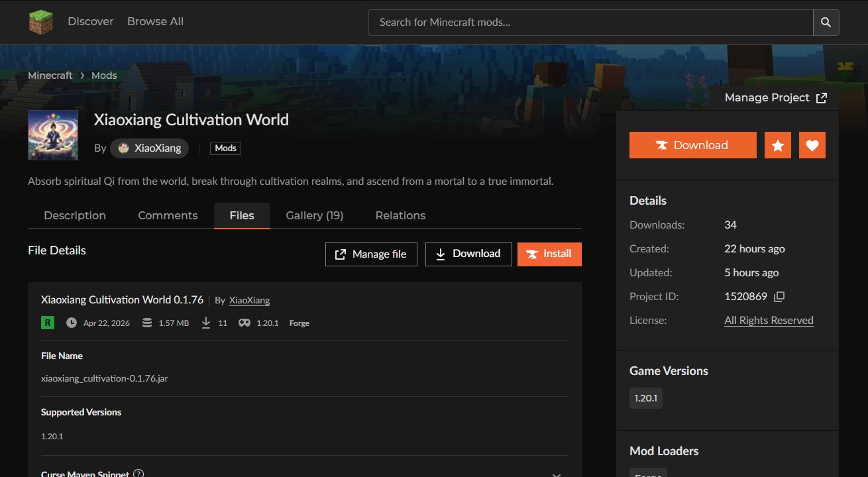Image resolution: width=868 pixels, height=477 pixels.
Task: Click the heart follow icon button
Action: coord(812,145)
